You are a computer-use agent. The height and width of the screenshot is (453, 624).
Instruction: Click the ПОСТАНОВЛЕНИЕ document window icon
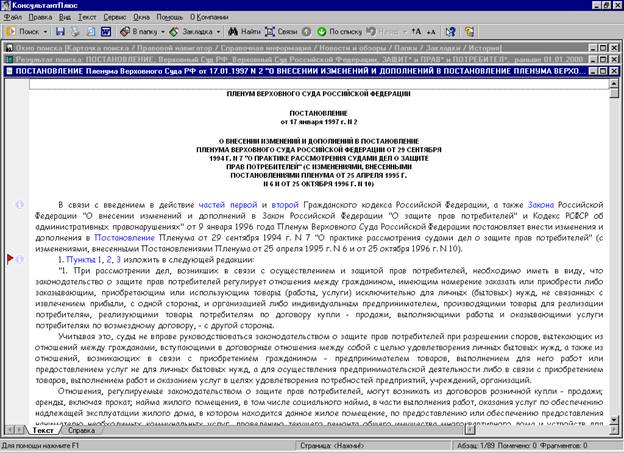pyautogui.click(x=10, y=71)
